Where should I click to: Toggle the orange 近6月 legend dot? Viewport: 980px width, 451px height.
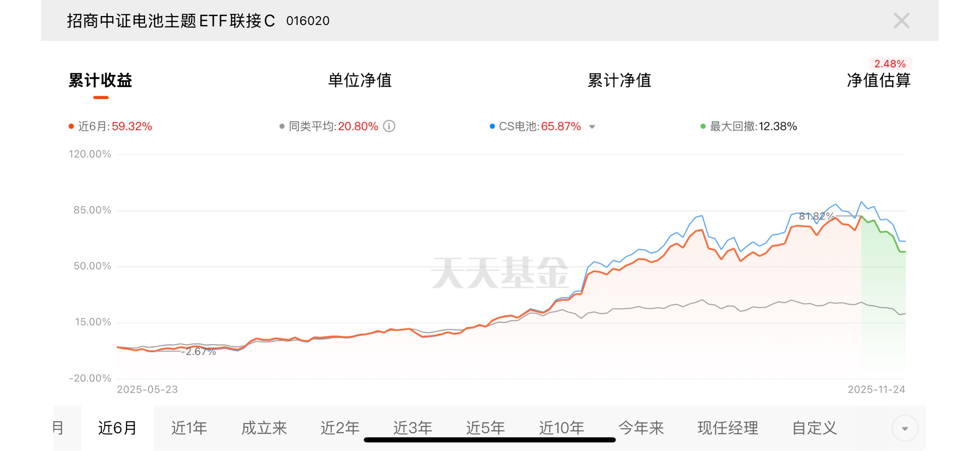[71, 126]
